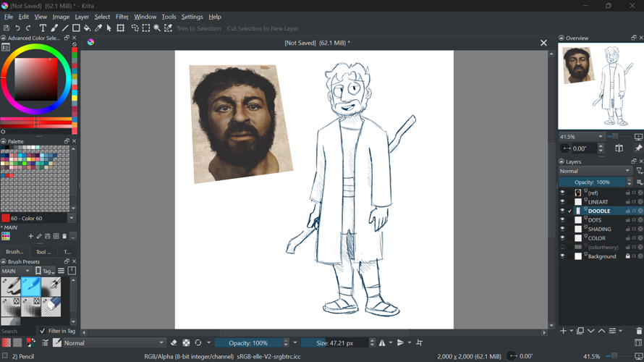Open the layer blending mode Normal dropdown

(595, 171)
